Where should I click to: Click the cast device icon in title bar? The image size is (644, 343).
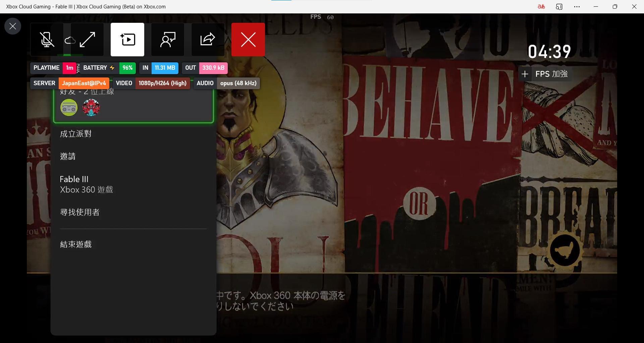pyautogui.click(x=559, y=7)
